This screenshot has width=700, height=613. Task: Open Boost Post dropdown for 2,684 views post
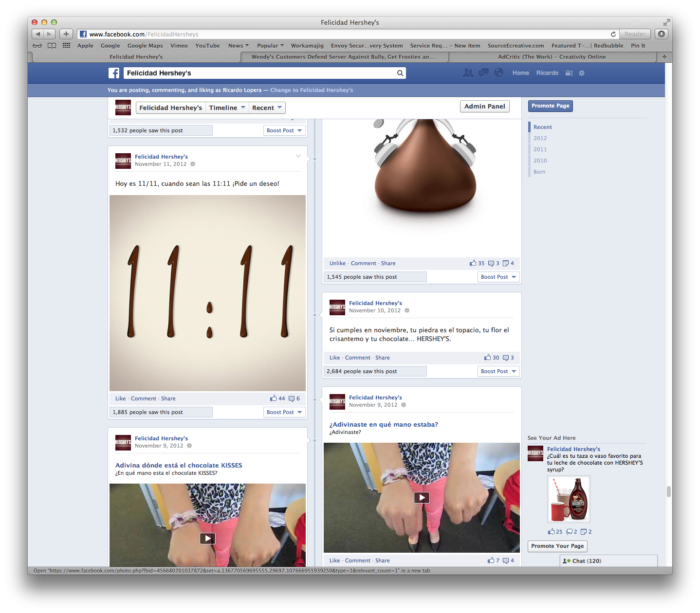pos(498,371)
